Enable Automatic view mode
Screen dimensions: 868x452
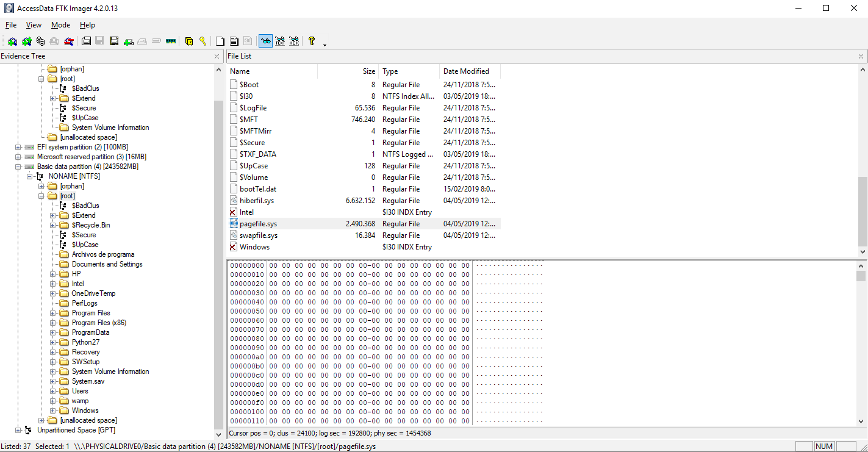[265, 41]
